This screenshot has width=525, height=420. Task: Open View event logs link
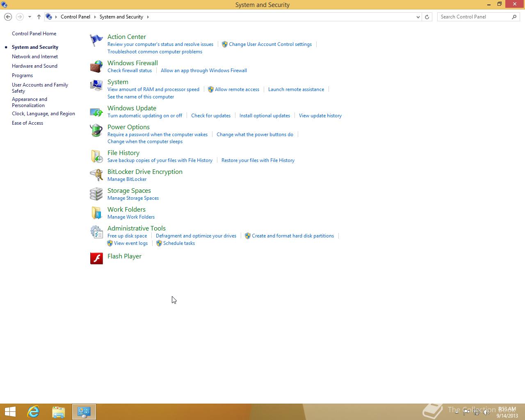click(x=131, y=243)
